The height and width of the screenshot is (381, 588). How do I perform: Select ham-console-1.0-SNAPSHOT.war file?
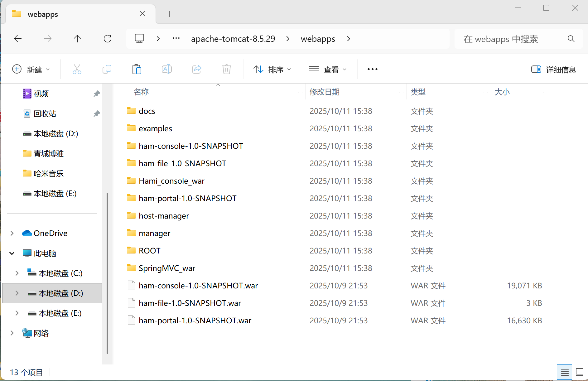coord(198,286)
